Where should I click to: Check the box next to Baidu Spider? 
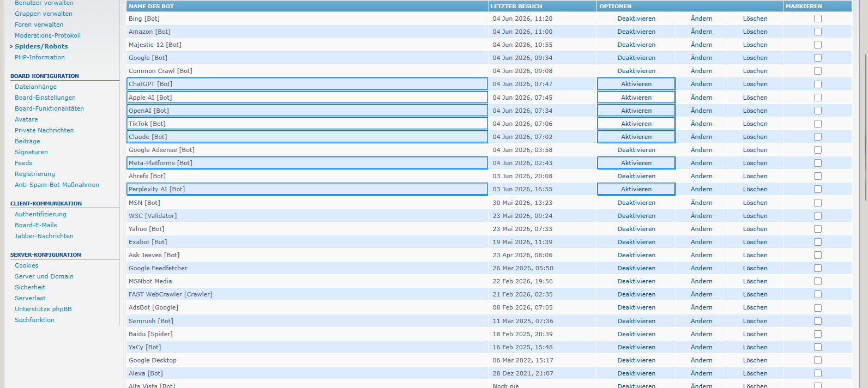point(818,334)
